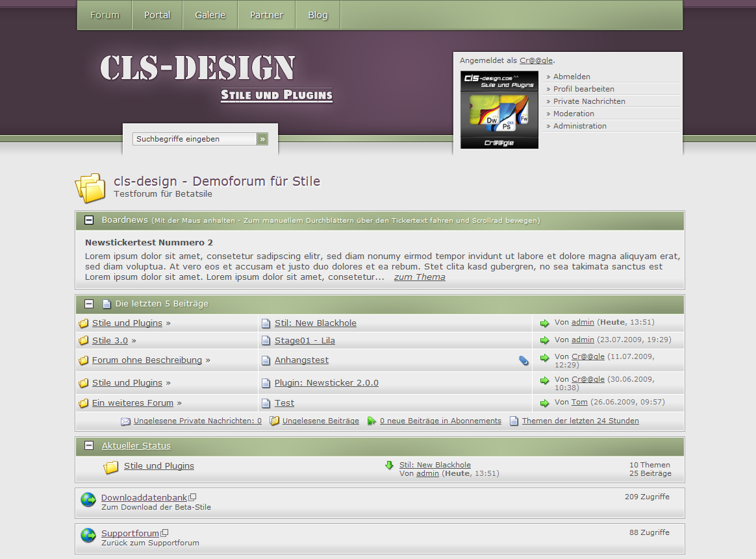Go to the Galerie navigation tab
Screen dimensions: 756x559
tap(210, 15)
